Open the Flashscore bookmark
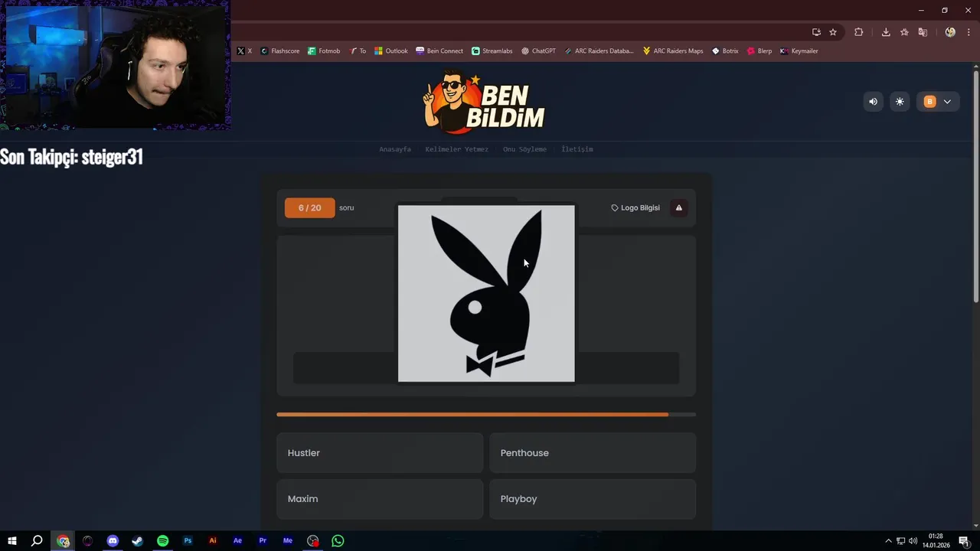The image size is (980, 551). point(280,51)
